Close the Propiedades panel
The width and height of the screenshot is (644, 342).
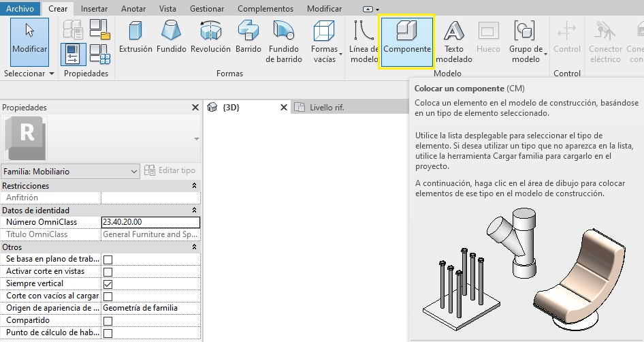pyautogui.click(x=195, y=108)
